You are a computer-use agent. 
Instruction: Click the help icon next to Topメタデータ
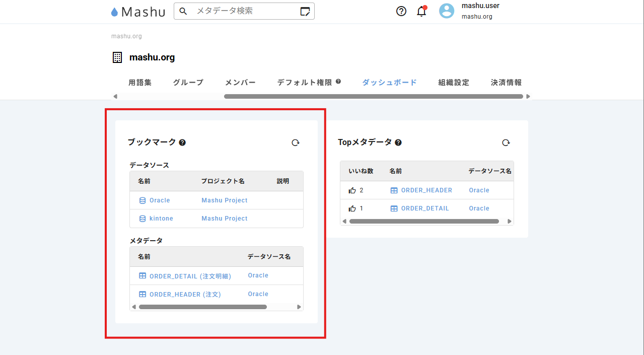click(x=398, y=143)
